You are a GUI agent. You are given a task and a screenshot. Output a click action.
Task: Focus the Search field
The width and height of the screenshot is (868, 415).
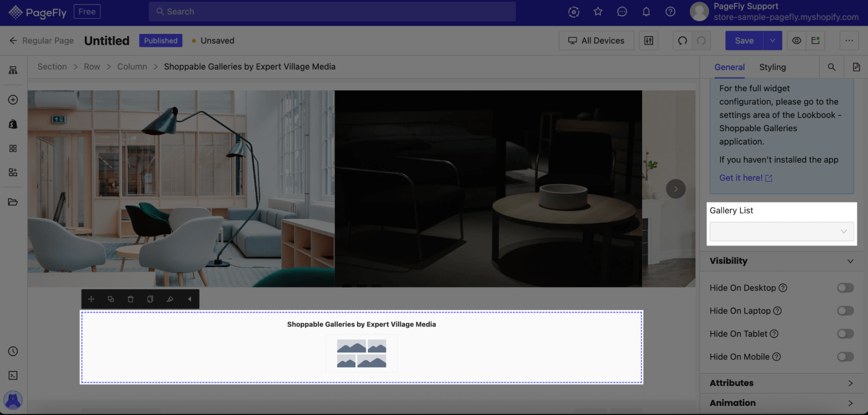pos(332,12)
